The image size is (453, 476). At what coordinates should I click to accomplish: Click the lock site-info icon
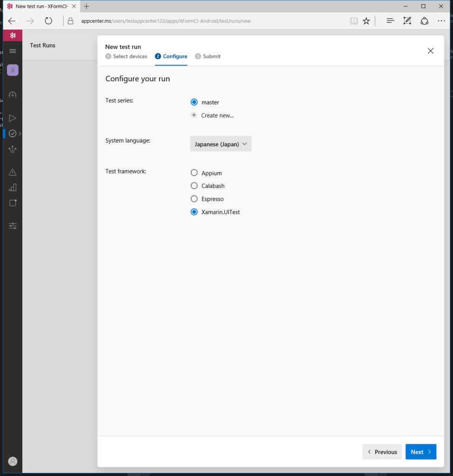[71, 21]
